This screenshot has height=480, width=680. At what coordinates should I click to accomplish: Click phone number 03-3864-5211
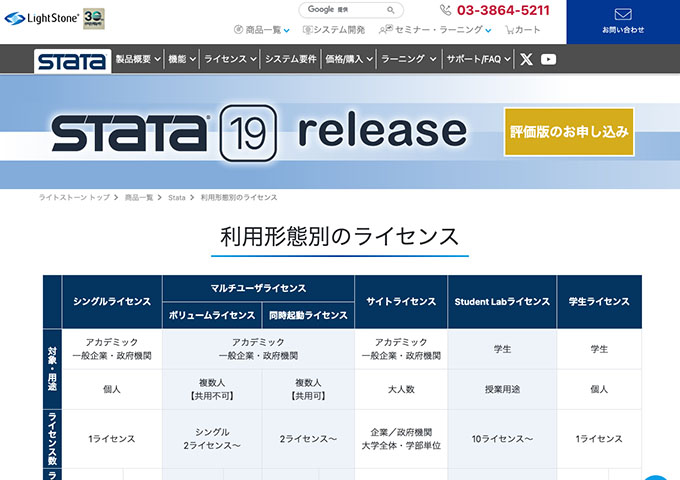click(503, 10)
